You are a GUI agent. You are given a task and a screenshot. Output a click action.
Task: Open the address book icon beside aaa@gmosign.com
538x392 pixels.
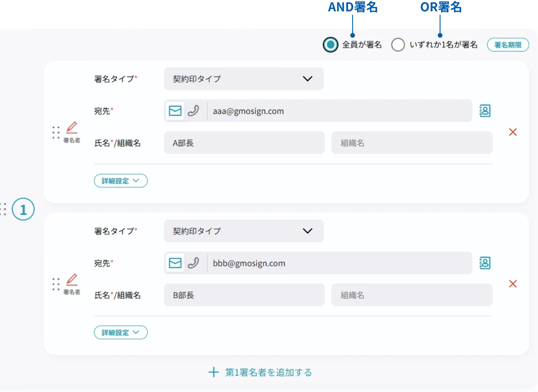(485, 111)
